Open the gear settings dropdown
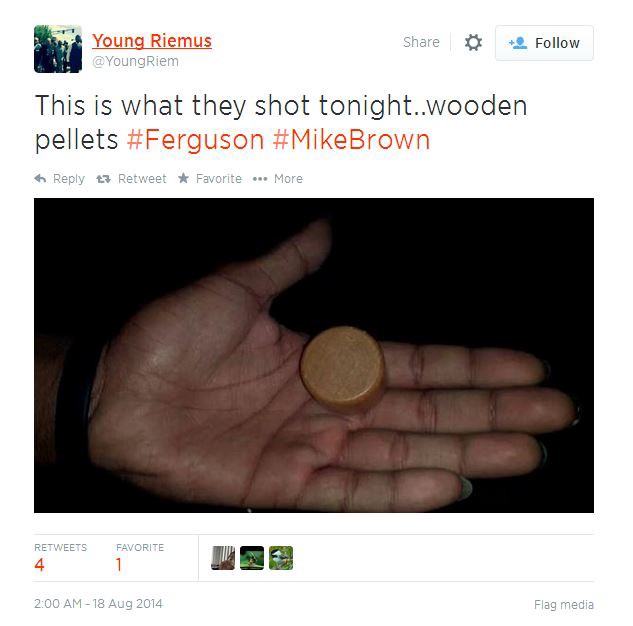Screen dimensions: 633x626 point(473,42)
